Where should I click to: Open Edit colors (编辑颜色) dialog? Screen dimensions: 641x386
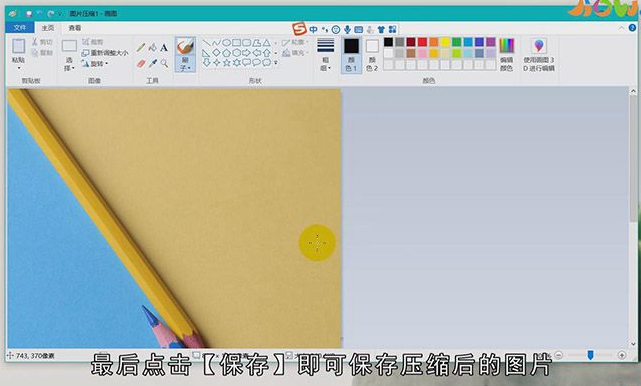pyautogui.click(x=507, y=54)
